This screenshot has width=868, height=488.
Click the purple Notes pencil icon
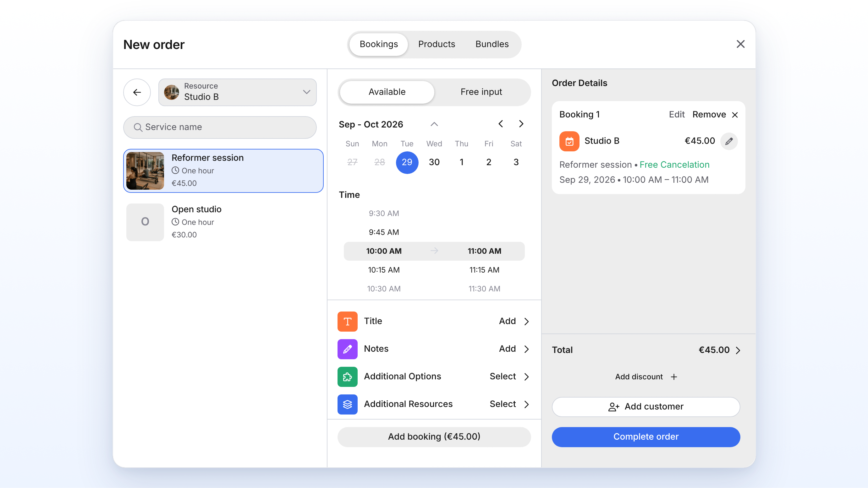(347, 349)
